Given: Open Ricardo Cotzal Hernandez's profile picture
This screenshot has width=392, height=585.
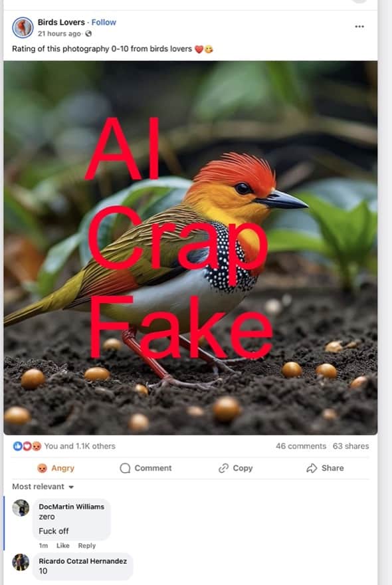Looking at the screenshot, I should [21, 562].
